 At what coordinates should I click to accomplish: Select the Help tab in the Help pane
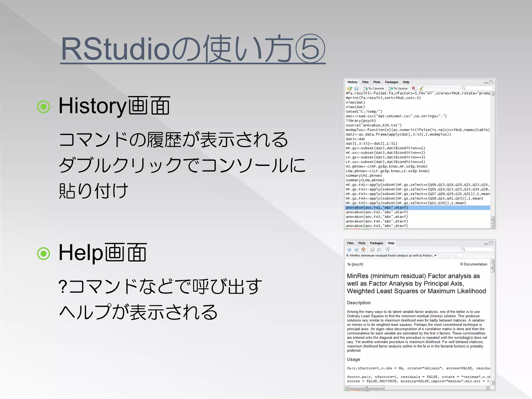(391, 243)
